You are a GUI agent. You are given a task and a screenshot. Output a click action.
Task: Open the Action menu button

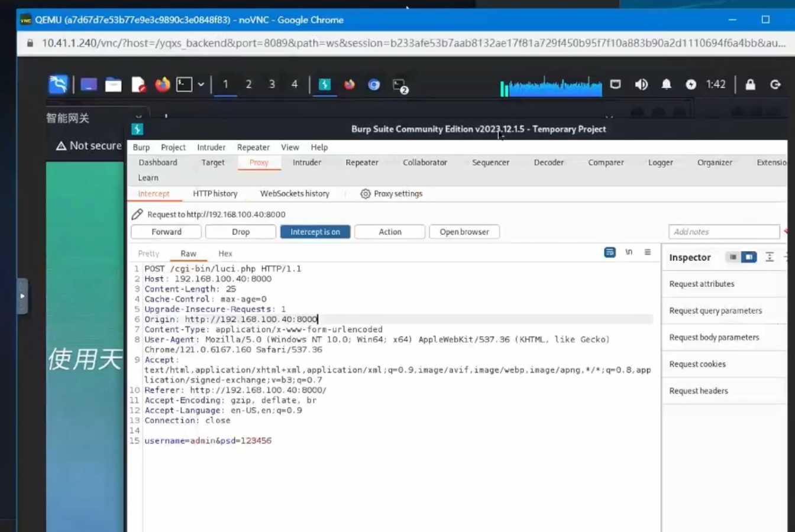point(390,232)
